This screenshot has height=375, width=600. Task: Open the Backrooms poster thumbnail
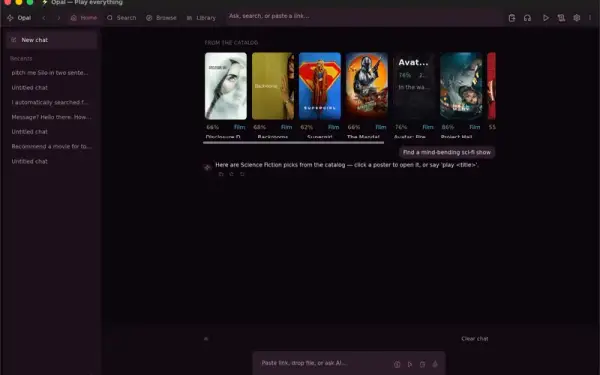[x=273, y=86]
